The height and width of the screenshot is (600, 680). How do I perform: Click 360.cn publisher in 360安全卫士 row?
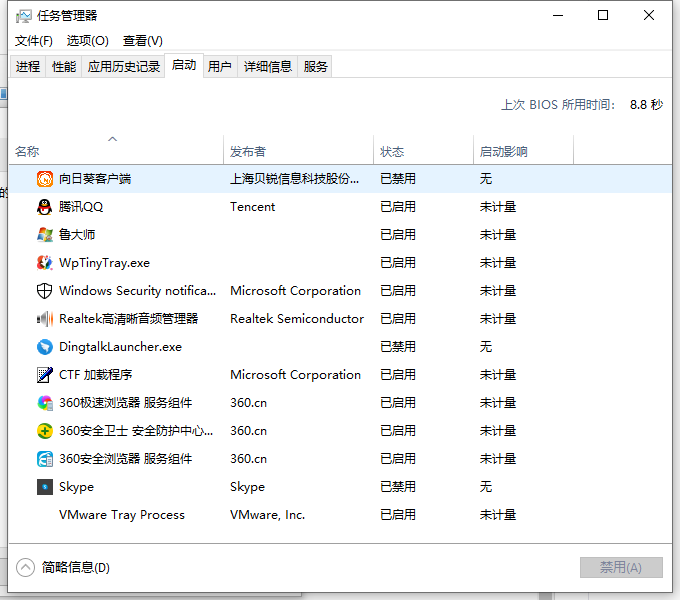pos(248,431)
